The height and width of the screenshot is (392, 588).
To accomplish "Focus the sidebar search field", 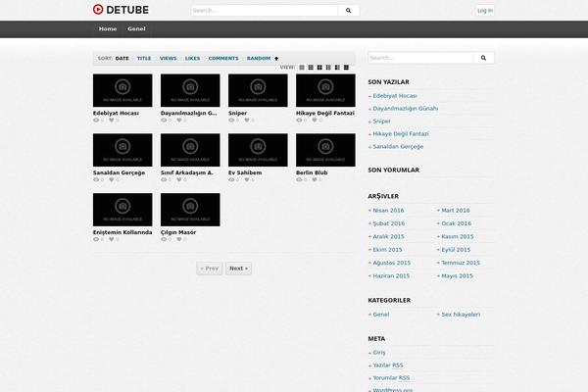I will pos(420,58).
